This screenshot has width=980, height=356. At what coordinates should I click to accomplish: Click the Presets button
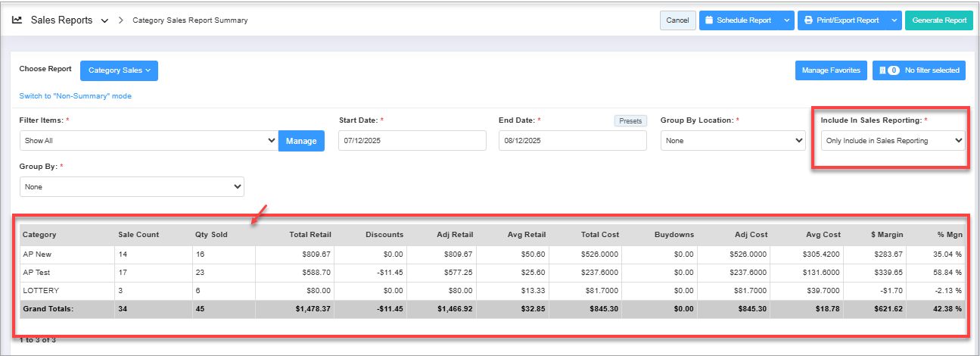tap(630, 120)
